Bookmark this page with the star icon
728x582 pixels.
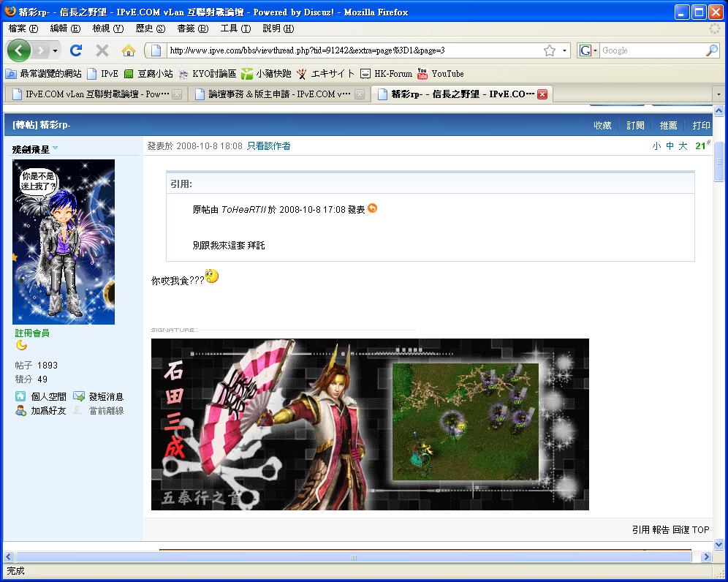[550, 50]
